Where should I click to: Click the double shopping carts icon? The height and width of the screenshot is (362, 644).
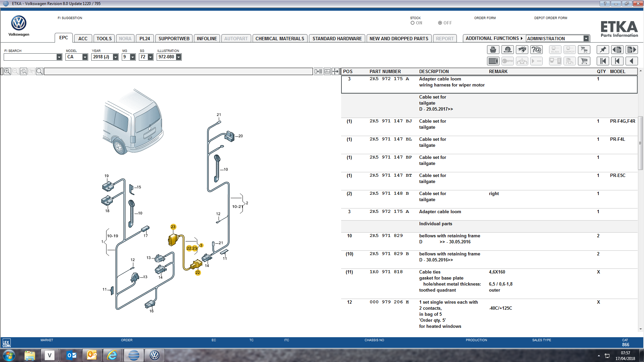584,50
